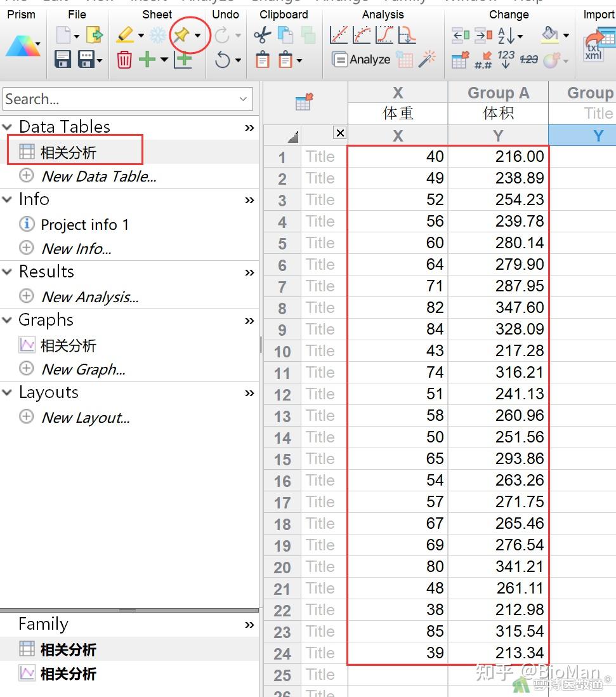Click the A-Z sort icon

pos(505,36)
